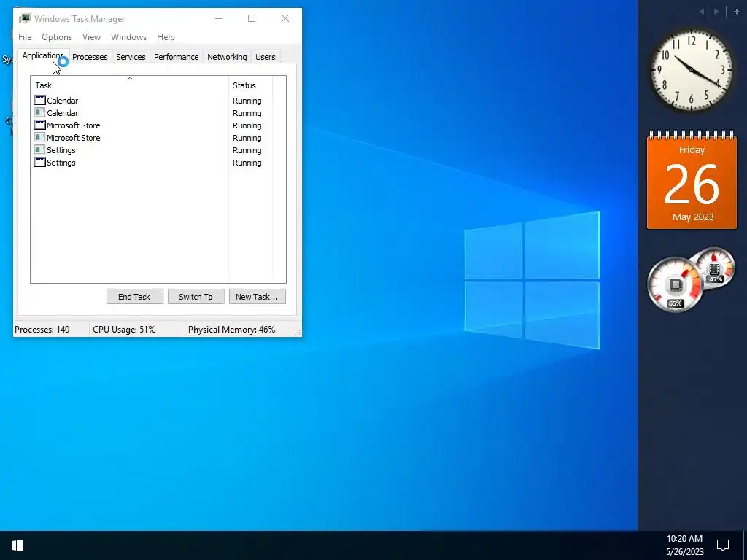Viewport: 747px width, 560px height.
Task: Click the resize grip in Task Manager corner
Action: click(x=298, y=332)
